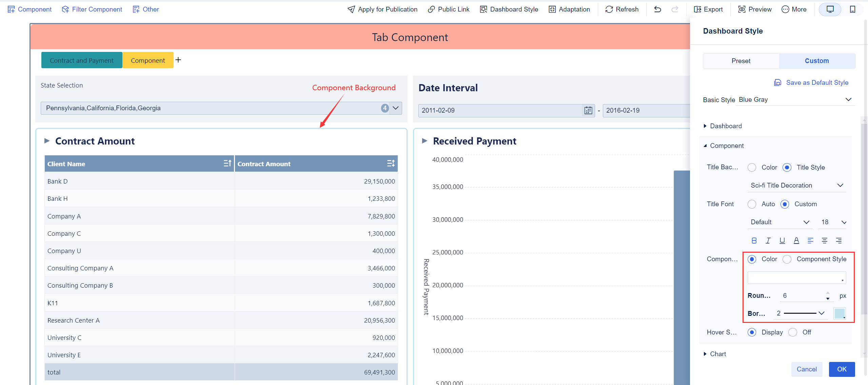This screenshot has height=385, width=868.
Task: Open the calendar icon next to 2011-02-09
Action: tap(588, 110)
